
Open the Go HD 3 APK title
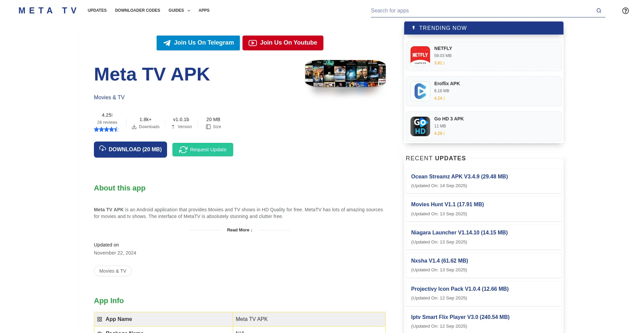click(x=449, y=119)
